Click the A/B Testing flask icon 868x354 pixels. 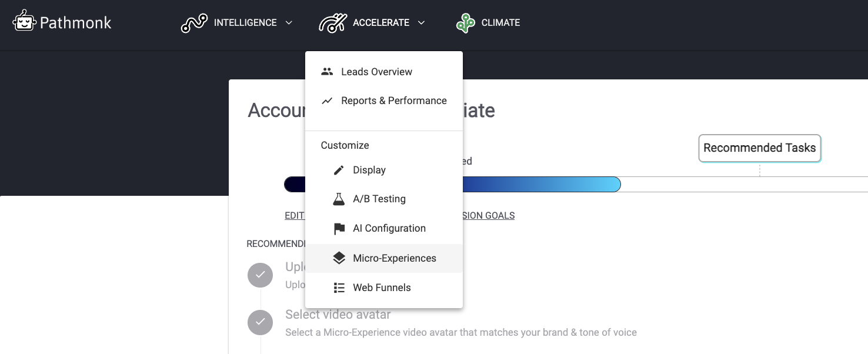coord(339,199)
